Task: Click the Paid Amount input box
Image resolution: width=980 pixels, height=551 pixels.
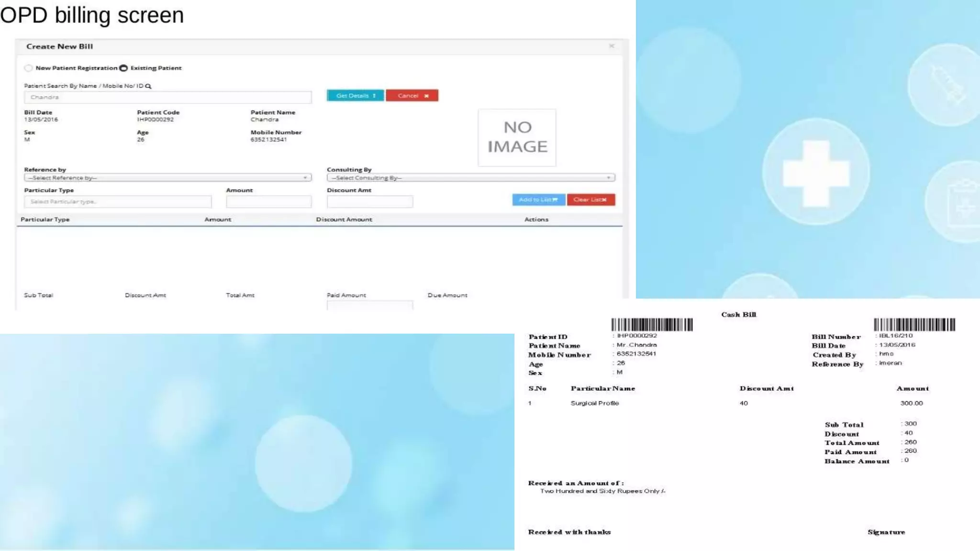Action: [x=370, y=305]
